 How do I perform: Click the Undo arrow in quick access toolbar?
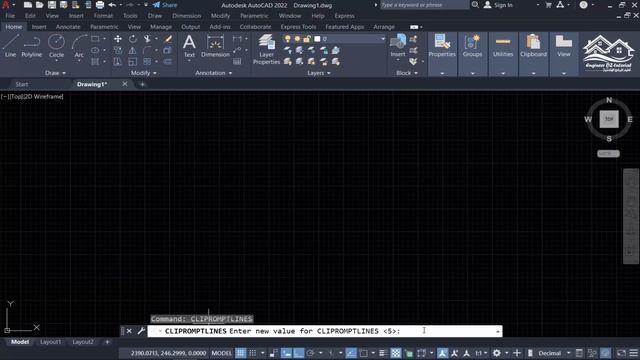[112, 5]
